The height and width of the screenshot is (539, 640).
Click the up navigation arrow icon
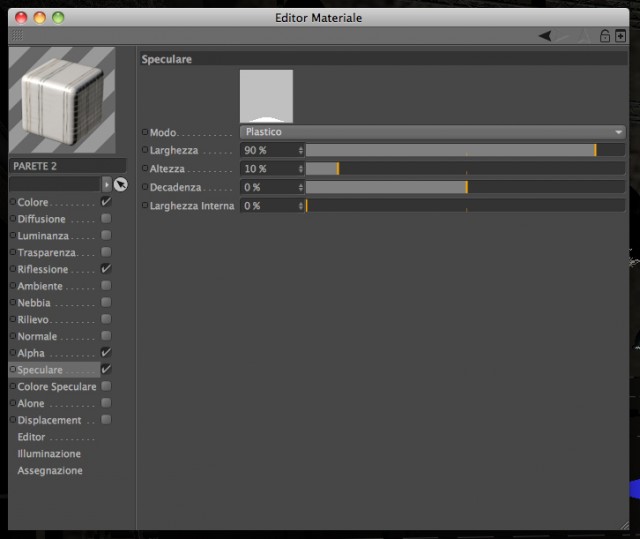tap(584, 36)
